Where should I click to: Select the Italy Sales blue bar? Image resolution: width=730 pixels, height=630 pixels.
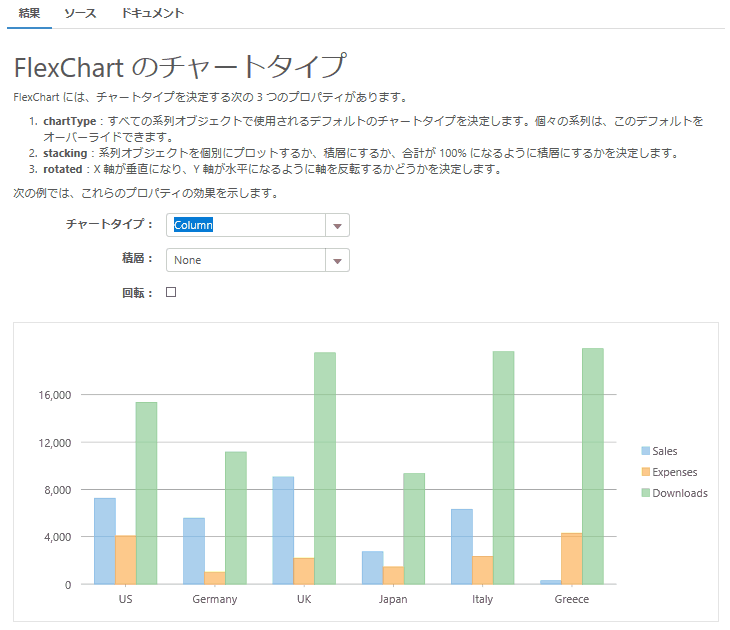point(462,547)
